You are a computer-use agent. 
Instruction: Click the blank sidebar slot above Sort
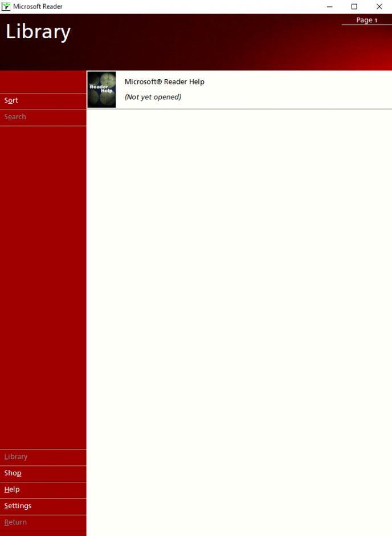point(43,82)
